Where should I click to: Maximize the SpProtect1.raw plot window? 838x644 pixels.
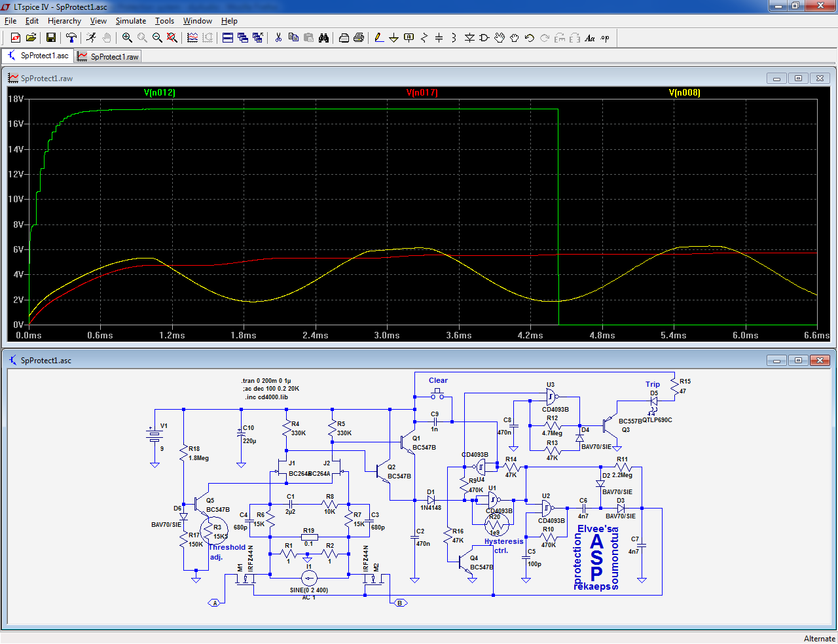click(x=798, y=78)
